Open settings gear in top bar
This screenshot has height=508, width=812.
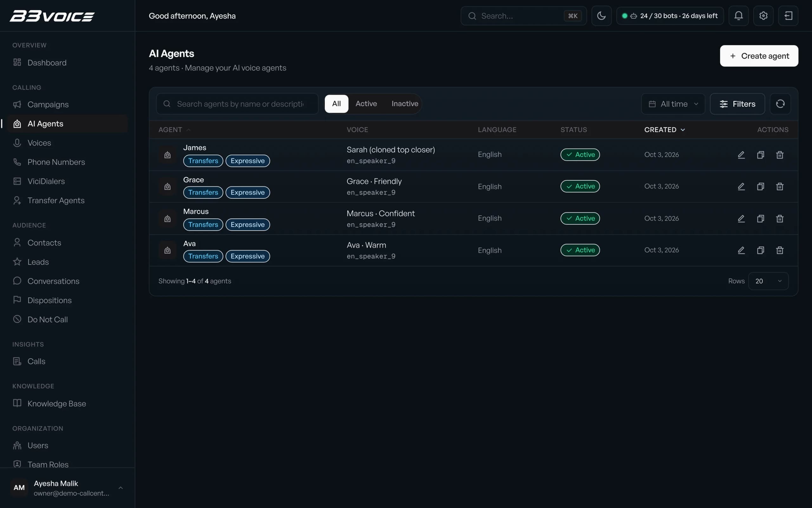[x=763, y=16]
